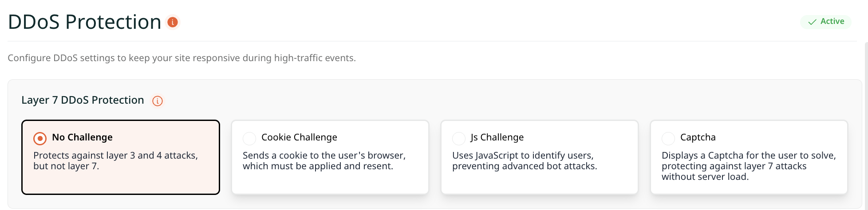Click the "No Challenge" option label
868x210 pixels.
coord(82,137)
